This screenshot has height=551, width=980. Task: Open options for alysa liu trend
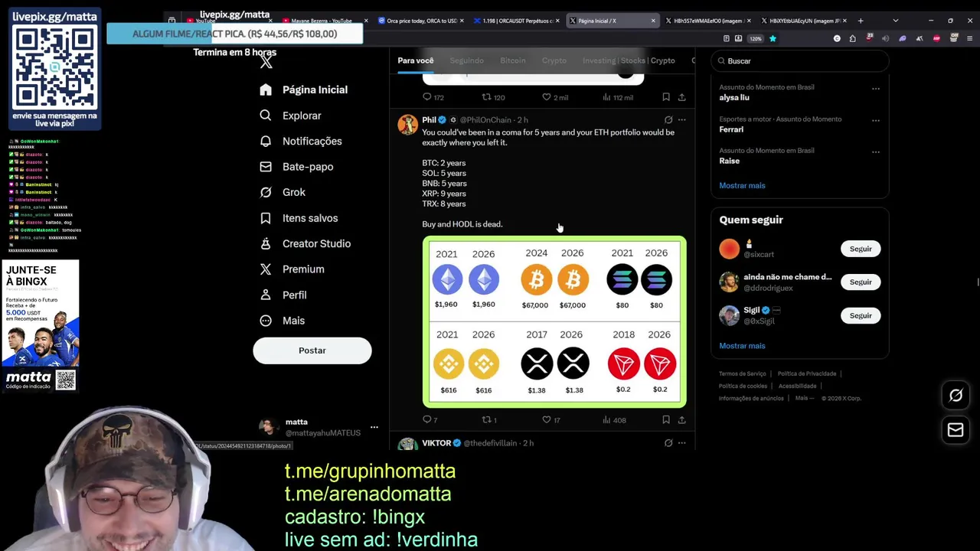point(876,88)
